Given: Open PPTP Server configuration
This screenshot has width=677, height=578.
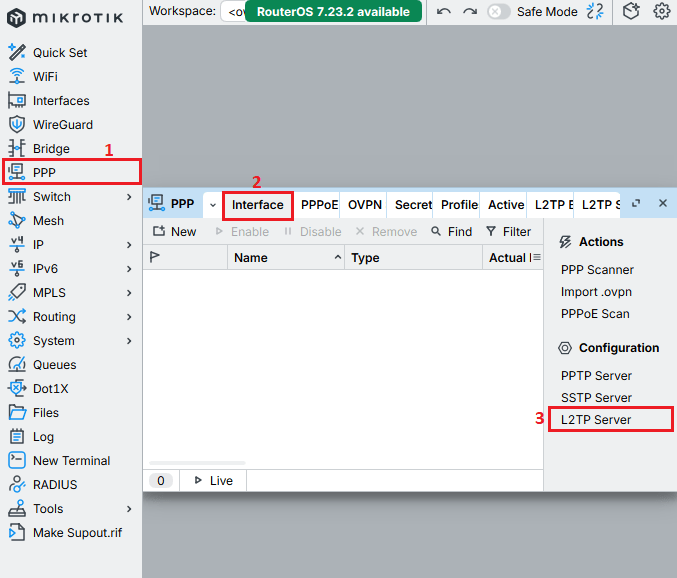Looking at the screenshot, I should [596, 376].
